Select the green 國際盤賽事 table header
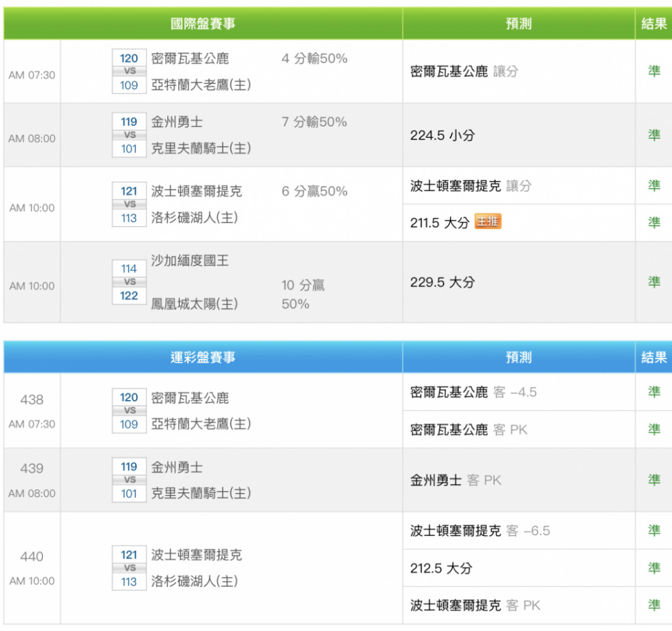 [203, 23]
